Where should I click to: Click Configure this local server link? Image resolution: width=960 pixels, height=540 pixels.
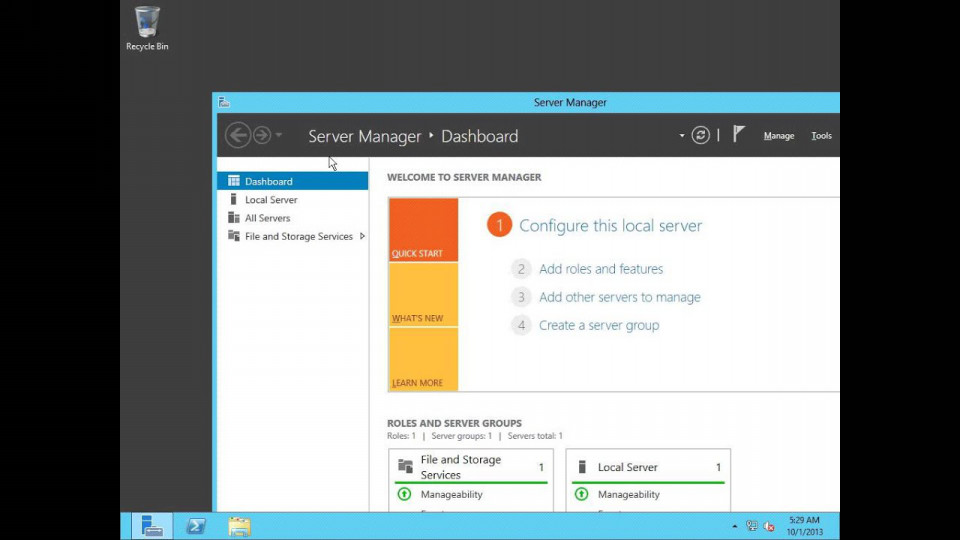[610, 225]
